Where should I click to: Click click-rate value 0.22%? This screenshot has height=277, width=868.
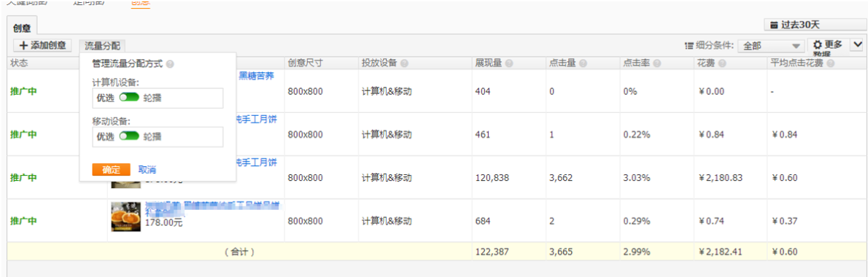[x=638, y=134]
